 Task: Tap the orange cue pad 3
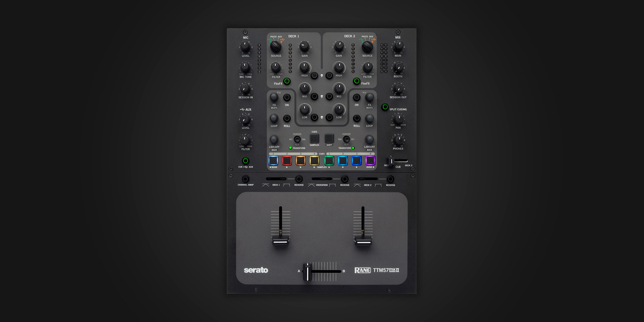tap(301, 161)
